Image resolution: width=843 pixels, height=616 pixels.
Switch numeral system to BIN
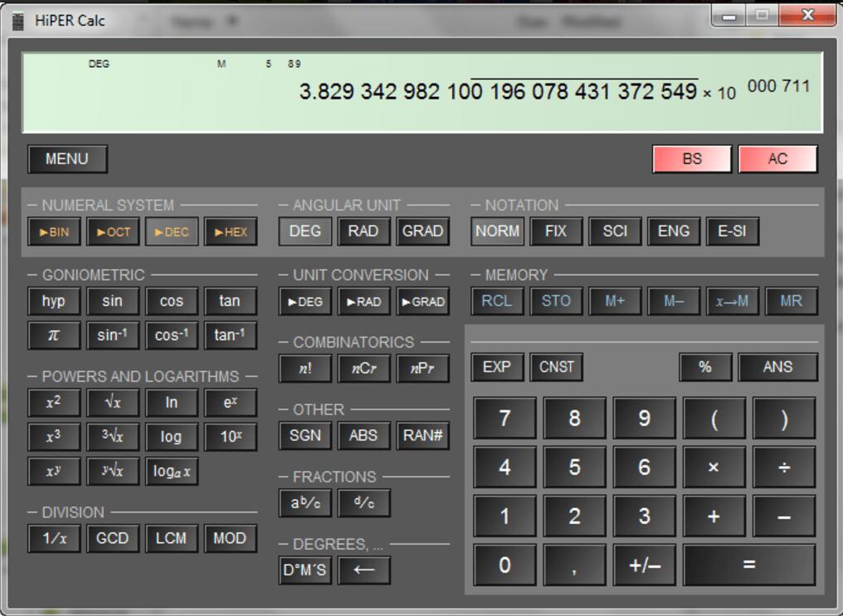click(x=54, y=232)
